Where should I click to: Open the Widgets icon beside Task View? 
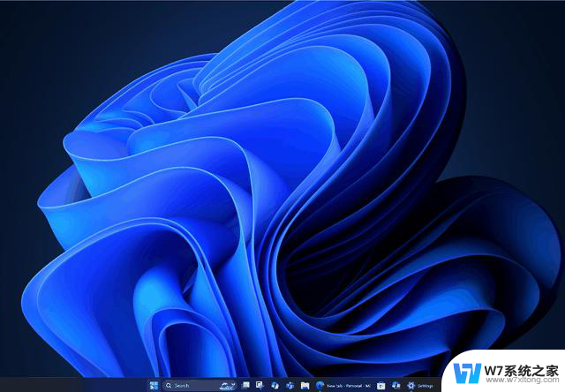click(x=260, y=386)
